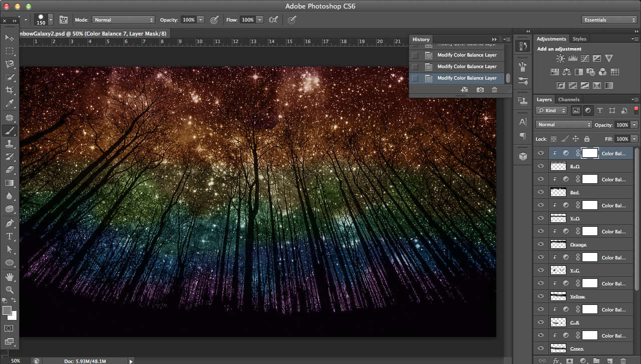Hide the Orange layer

point(541,244)
